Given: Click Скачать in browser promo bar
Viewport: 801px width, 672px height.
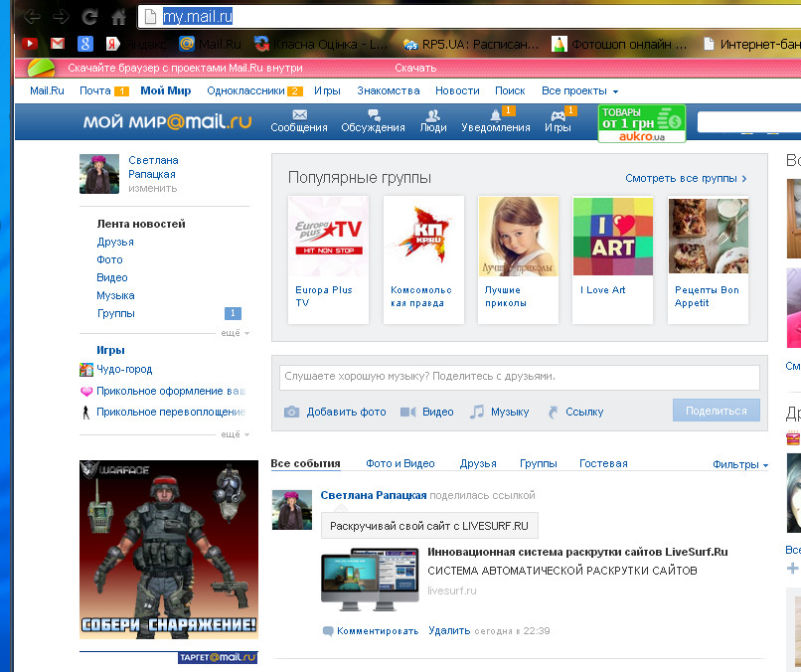Looking at the screenshot, I should tap(415, 68).
